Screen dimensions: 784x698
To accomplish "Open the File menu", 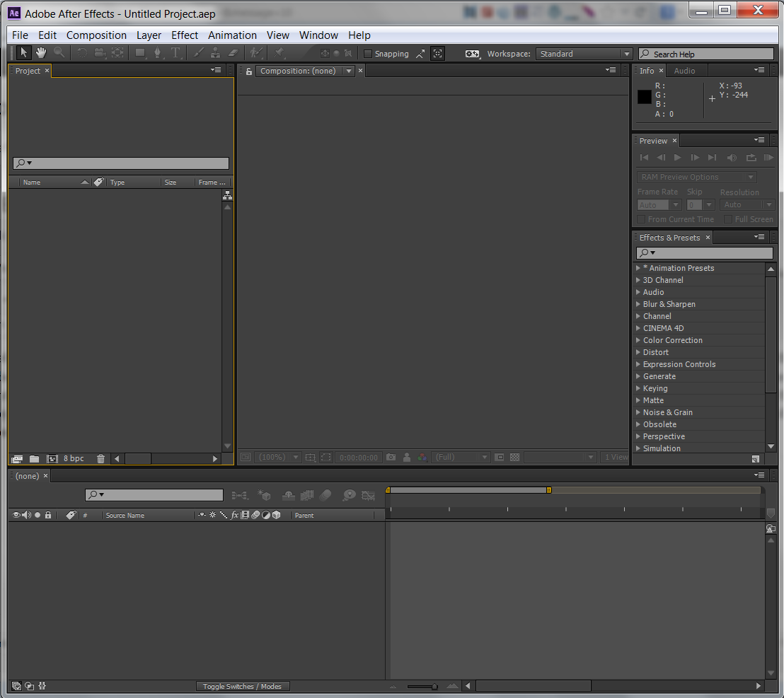I will tap(20, 35).
